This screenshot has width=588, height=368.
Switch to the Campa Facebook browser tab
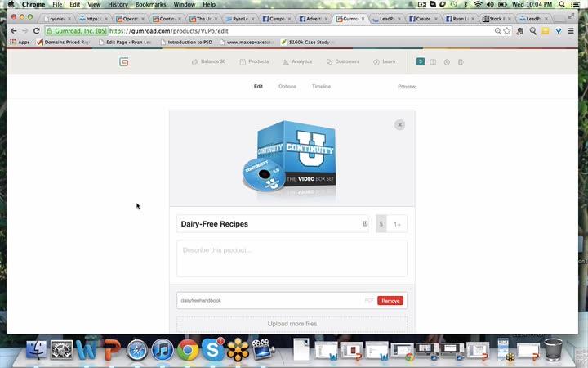click(276, 18)
